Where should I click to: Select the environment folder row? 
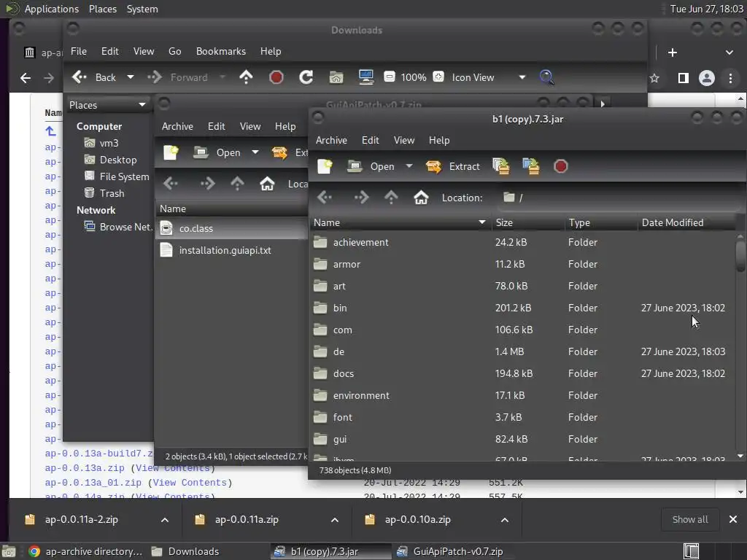point(522,395)
